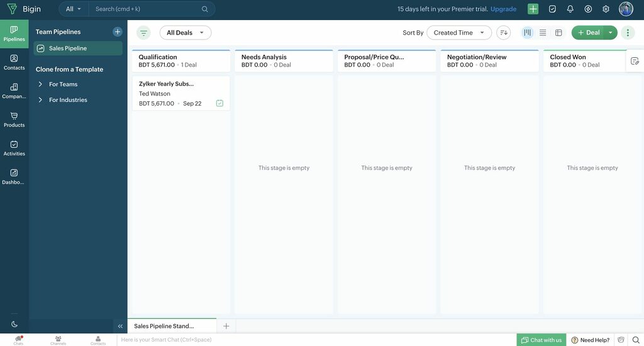The height and width of the screenshot is (346, 644).
Task: Open Contacts in bottom chat bar
Action: tap(97, 340)
